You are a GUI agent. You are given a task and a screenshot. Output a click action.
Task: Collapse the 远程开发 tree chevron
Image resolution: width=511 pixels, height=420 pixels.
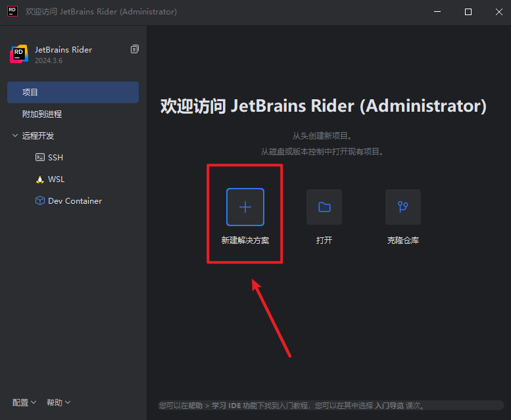[15, 135]
